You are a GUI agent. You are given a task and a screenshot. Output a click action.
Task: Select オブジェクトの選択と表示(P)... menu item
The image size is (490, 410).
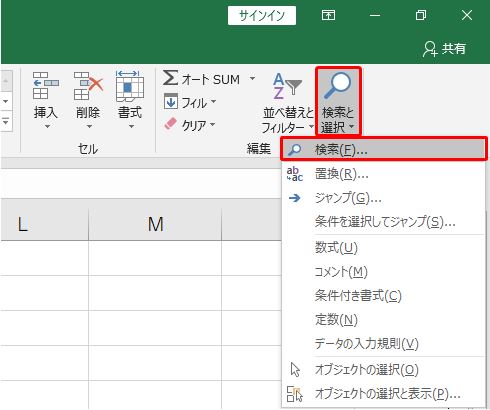[384, 394]
